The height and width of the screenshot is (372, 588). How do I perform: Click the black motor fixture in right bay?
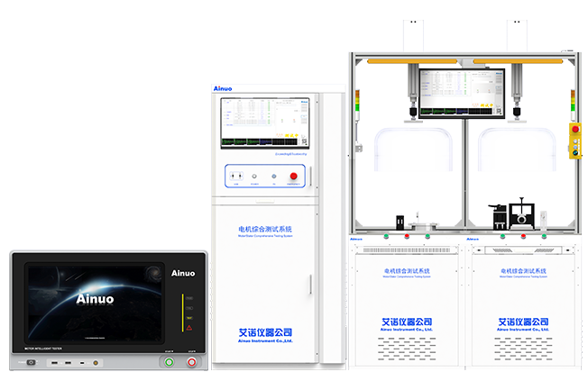[522, 214]
